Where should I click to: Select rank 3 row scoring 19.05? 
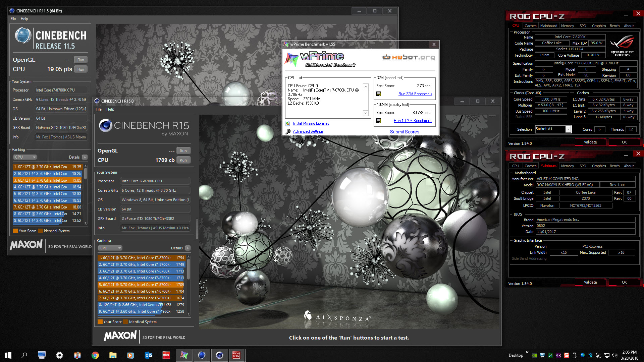coord(48,180)
